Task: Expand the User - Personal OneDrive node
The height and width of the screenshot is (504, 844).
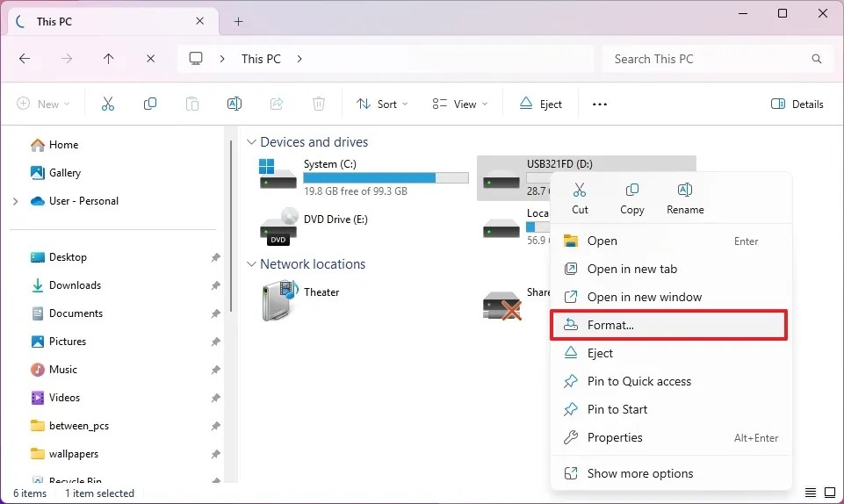Action: tap(16, 201)
